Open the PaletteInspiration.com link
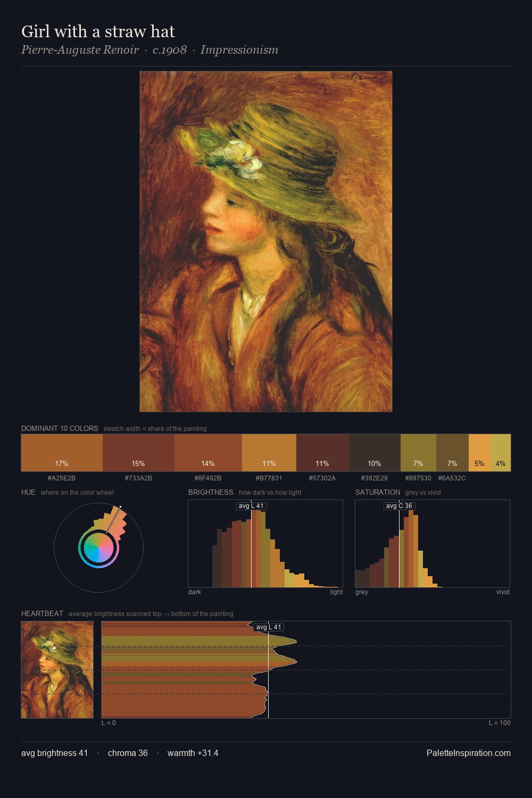The height and width of the screenshot is (798, 532). [x=469, y=753]
